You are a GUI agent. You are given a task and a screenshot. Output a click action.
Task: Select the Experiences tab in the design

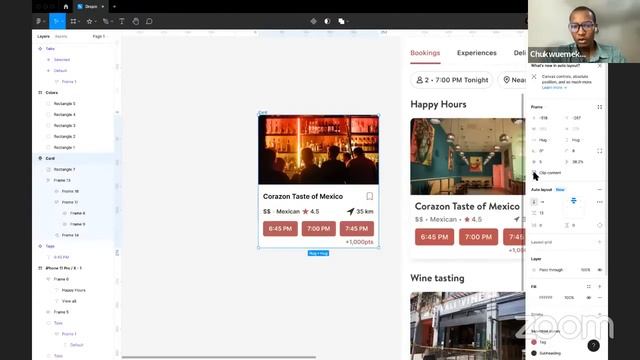point(476,53)
